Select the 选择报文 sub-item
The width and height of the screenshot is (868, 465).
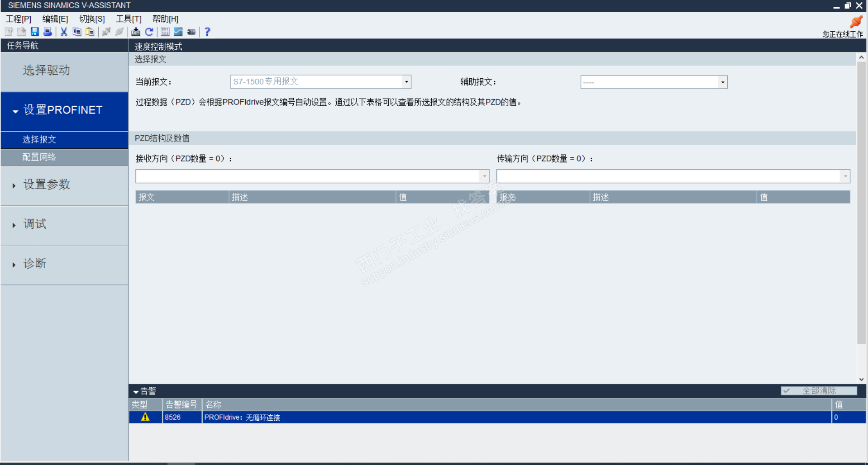[64, 140]
